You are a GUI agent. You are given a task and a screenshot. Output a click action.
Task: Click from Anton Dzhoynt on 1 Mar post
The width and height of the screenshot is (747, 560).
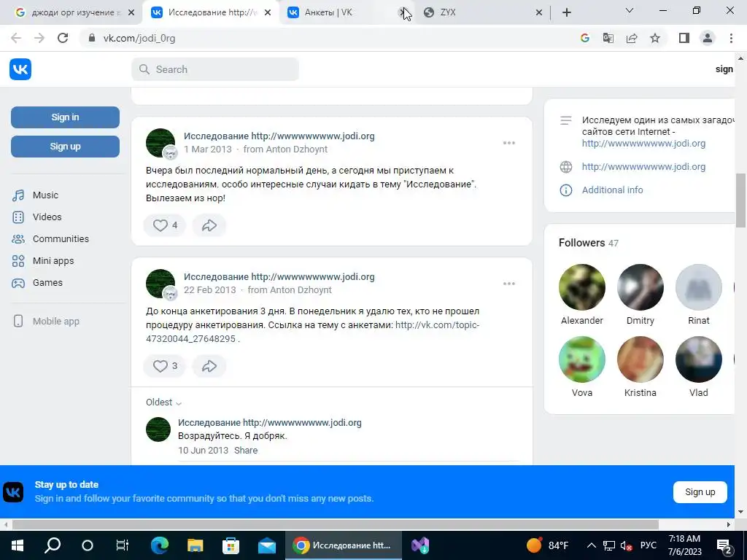(x=285, y=149)
